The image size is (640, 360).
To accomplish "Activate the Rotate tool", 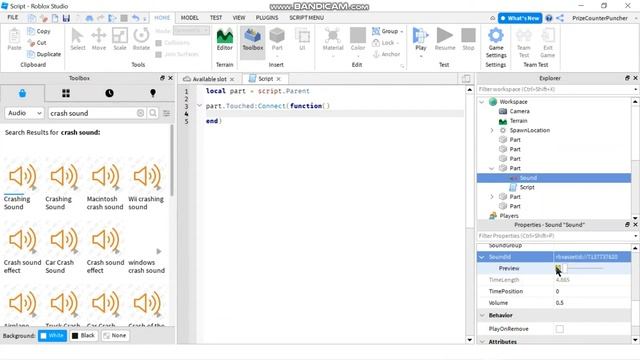I will point(141,40).
